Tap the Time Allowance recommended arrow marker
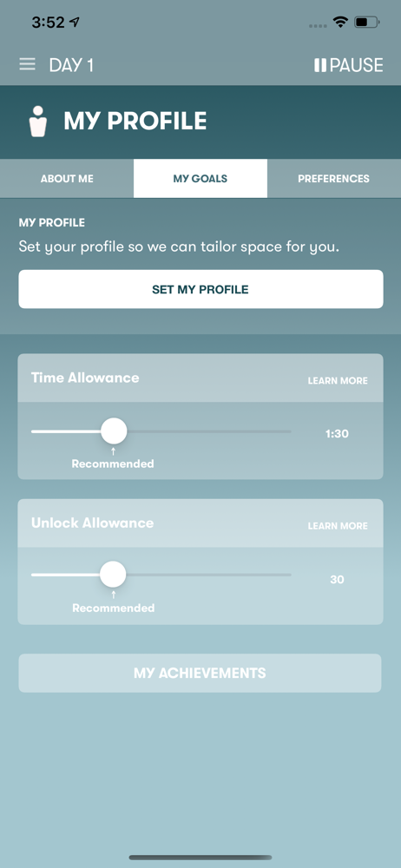 coord(114,450)
